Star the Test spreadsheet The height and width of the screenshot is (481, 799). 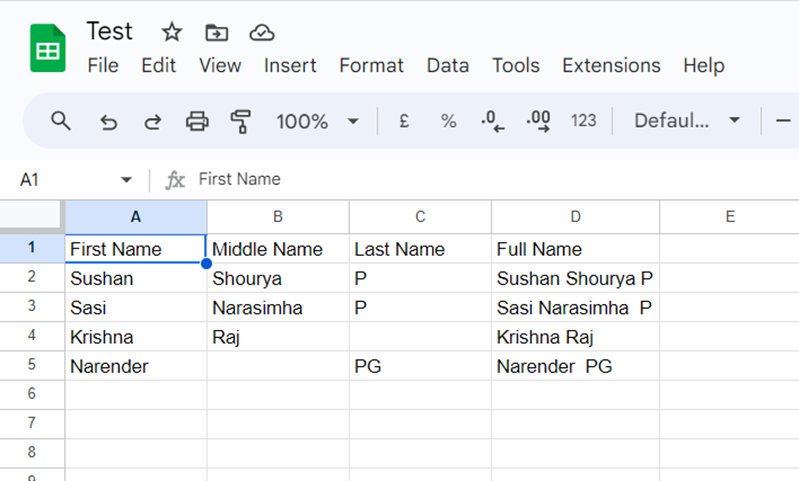point(172,32)
